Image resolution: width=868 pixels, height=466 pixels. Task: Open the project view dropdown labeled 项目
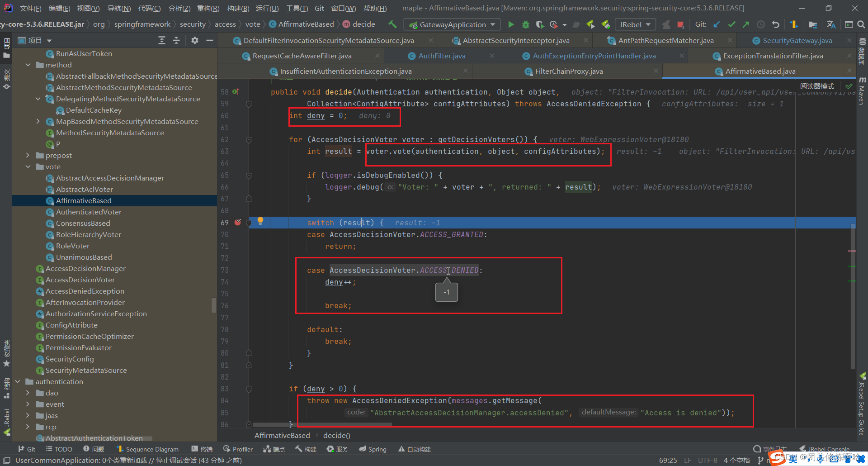point(35,41)
